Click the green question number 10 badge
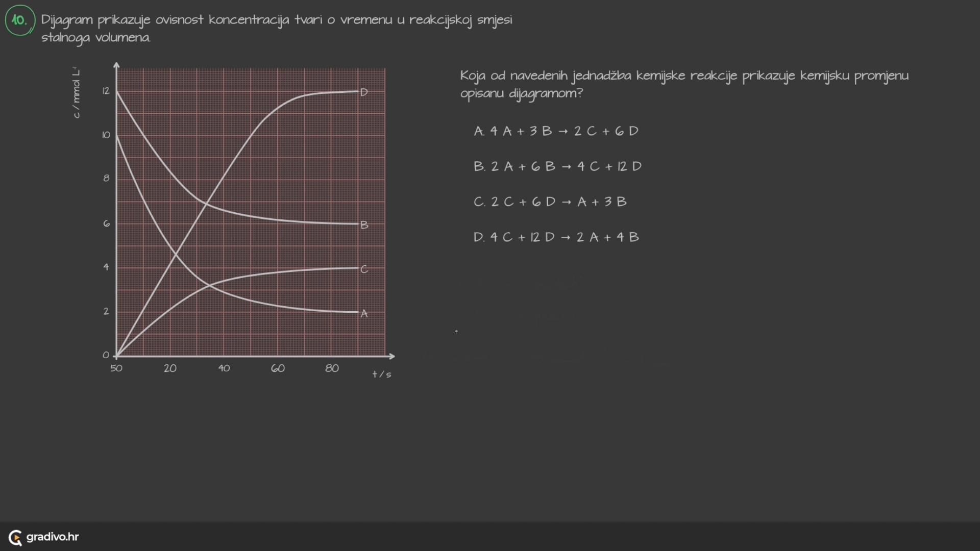The height and width of the screenshot is (551, 980). tap(20, 20)
